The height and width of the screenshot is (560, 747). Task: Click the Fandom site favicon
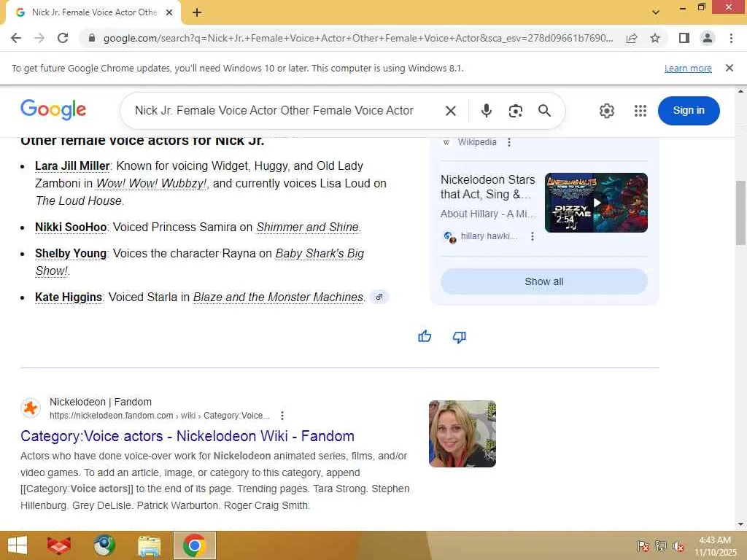31,408
